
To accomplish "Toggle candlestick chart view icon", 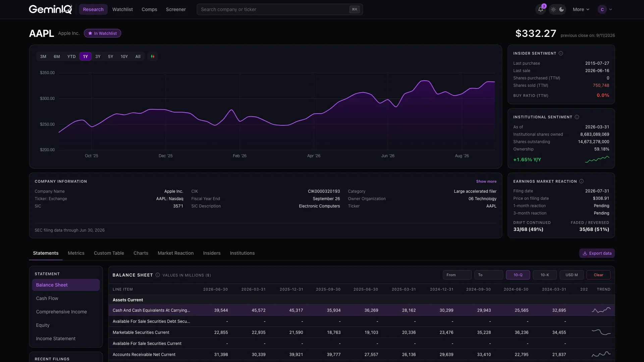I will (x=153, y=57).
